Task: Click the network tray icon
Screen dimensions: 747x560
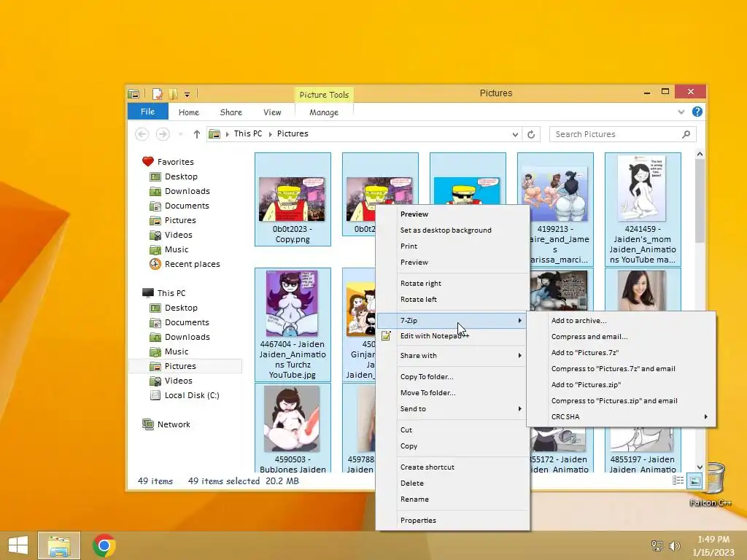Action: (657, 546)
